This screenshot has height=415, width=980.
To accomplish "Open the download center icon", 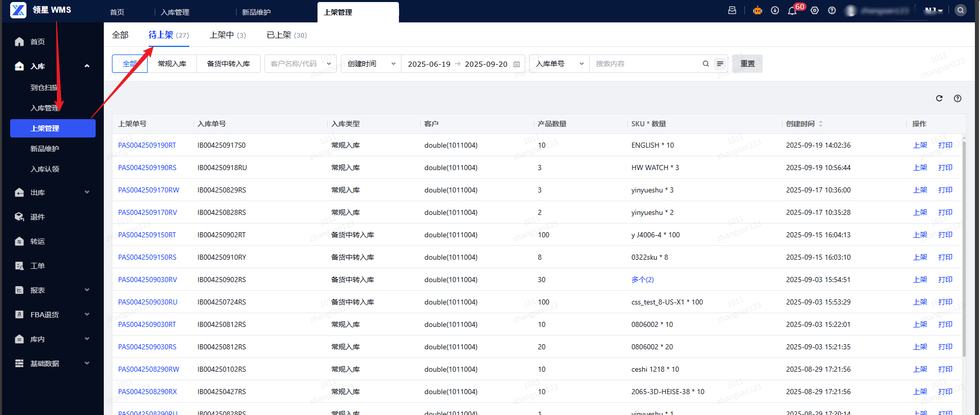I will tap(774, 11).
